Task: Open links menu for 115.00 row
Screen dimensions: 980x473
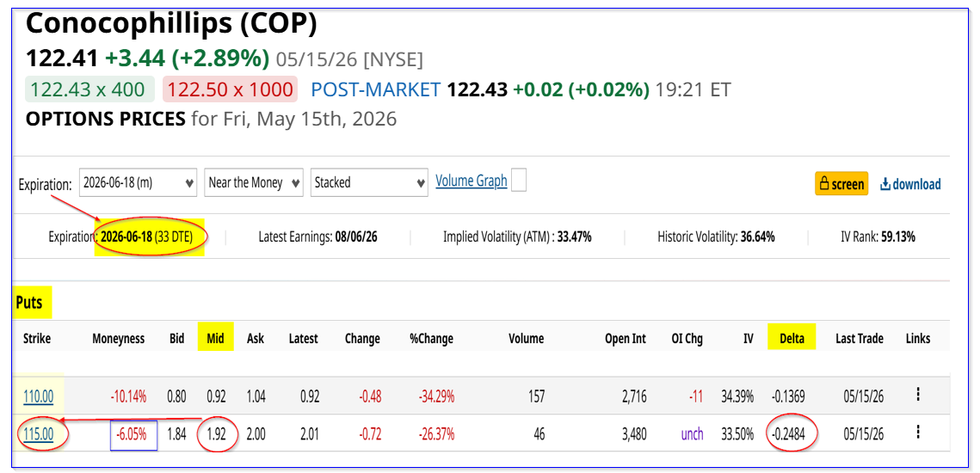Action: tap(917, 433)
